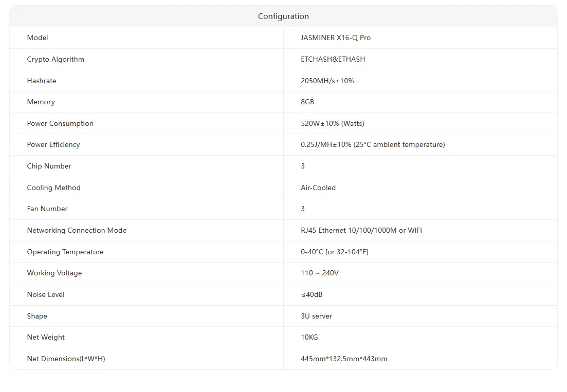
Task: Click the Configuration table header
Action: pos(283,16)
